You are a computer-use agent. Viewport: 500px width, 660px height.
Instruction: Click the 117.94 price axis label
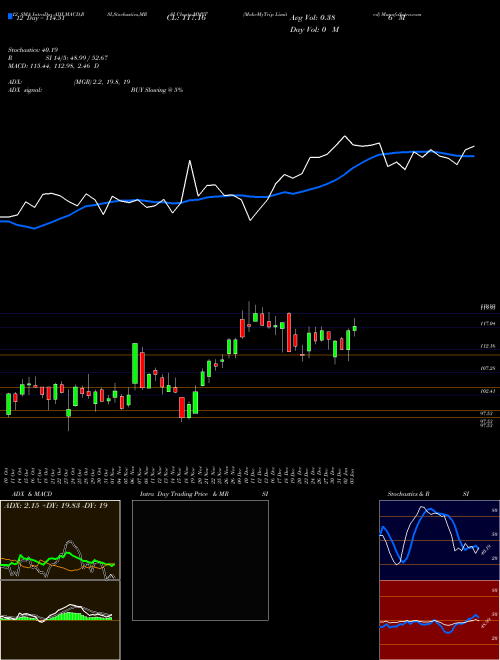click(x=487, y=323)
